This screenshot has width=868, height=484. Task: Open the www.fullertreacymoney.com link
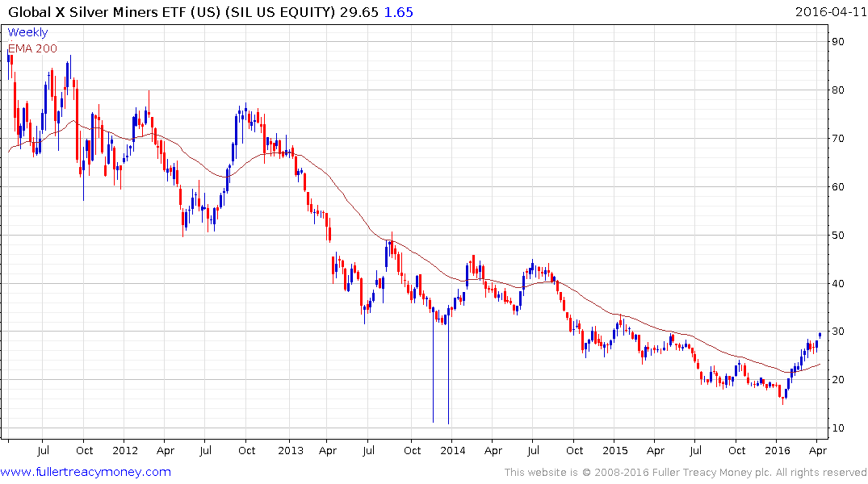pyautogui.click(x=86, y=472)
